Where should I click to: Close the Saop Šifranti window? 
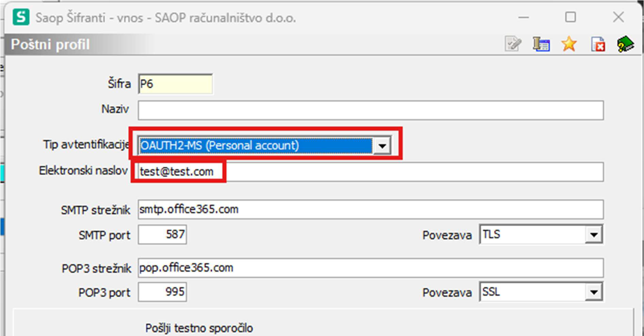[x=618, y=17]
